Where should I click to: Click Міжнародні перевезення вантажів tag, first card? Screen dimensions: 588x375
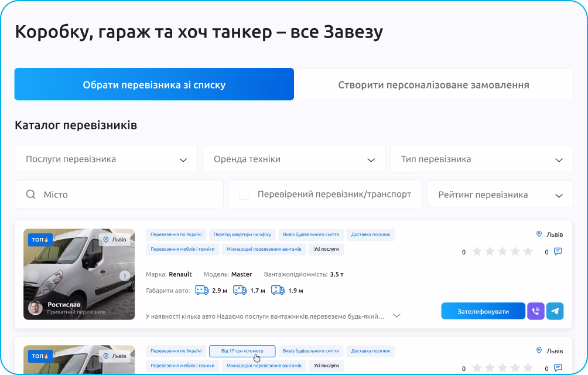[264, 249]
